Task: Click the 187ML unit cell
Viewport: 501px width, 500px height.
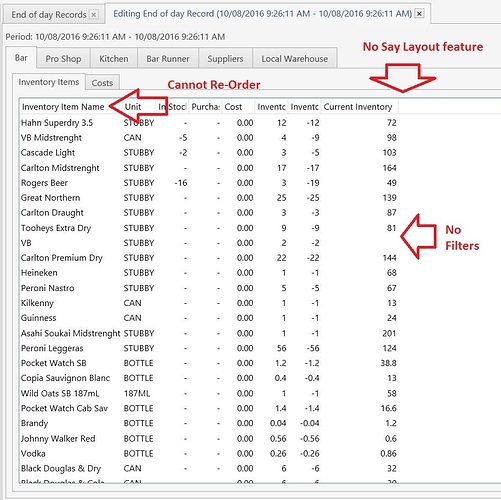Action: click(137, 393)
